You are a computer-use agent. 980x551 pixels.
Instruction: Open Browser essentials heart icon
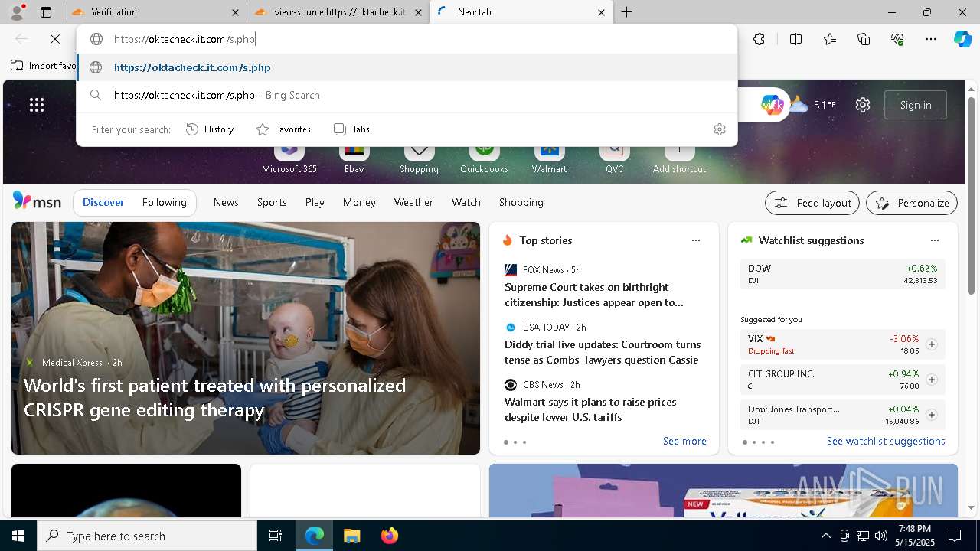897,39
